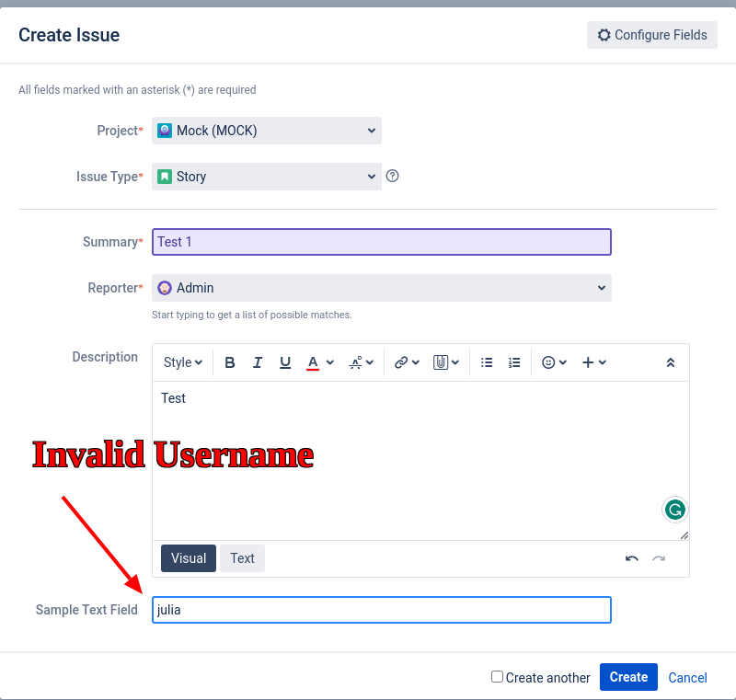Viewport: 736px width, 700px height.
Task: Click the help icon beside Issue Type
Action: [x=393, y=176]
